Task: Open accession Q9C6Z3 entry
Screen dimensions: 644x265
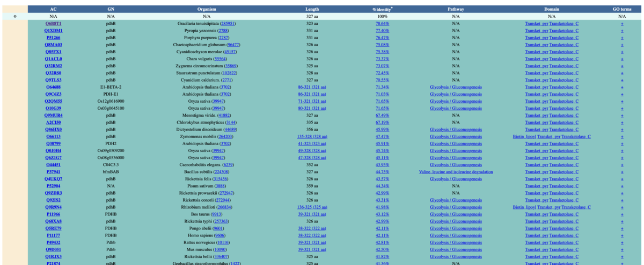Action: [x=53, y=94]
